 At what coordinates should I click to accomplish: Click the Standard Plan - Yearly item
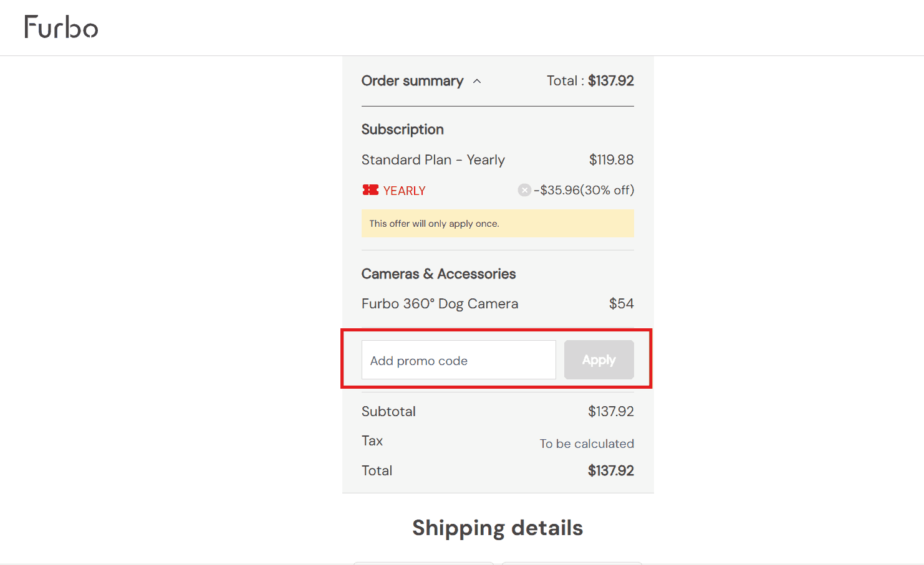click(433, 160)
